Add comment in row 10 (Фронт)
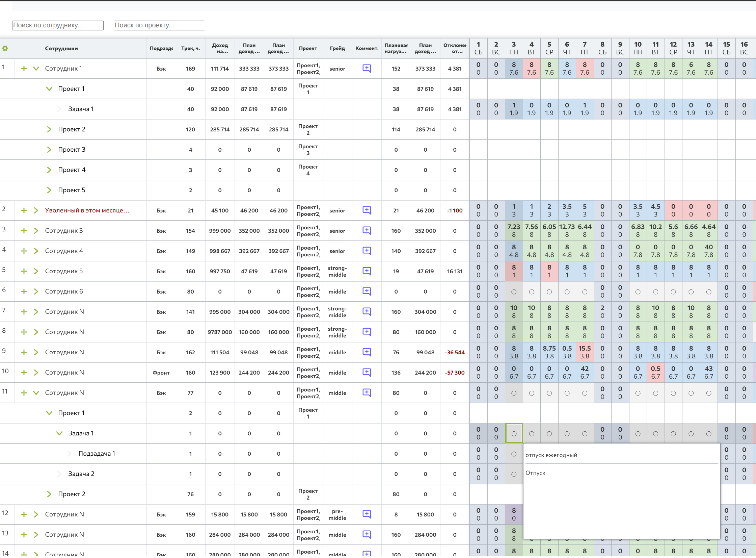The image size is (756, 558). [367, 373]
